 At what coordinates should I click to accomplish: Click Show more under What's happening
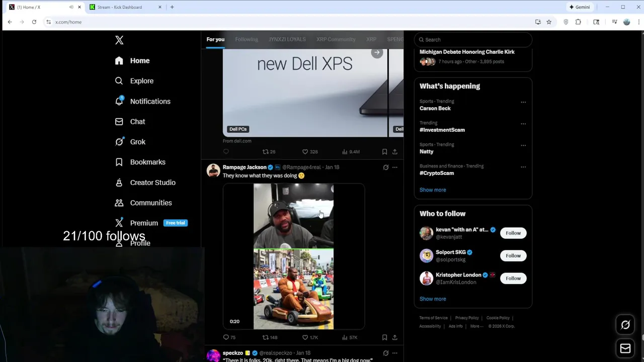pyautogui.click(x=433, y=190)
